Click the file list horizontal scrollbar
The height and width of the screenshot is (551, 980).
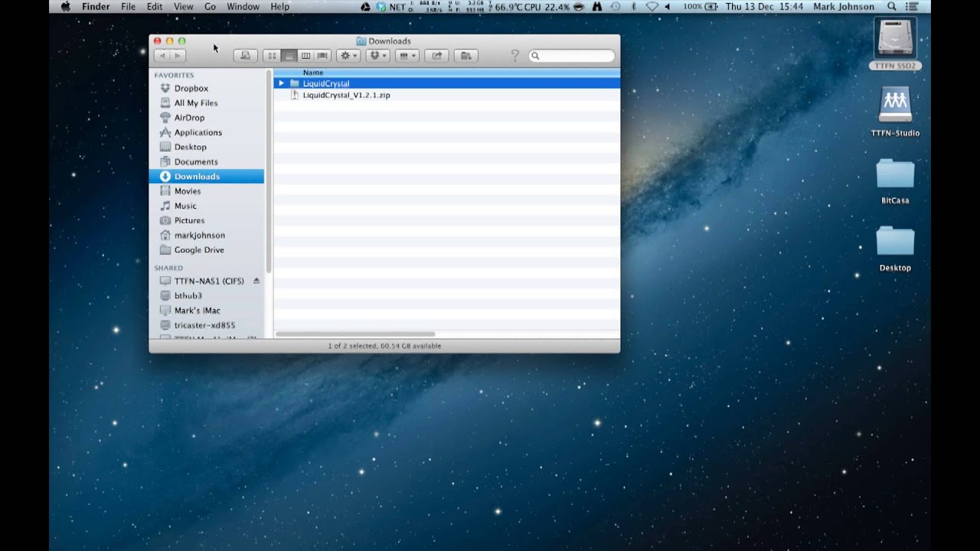pyautogui.click(x=355, y=334)
